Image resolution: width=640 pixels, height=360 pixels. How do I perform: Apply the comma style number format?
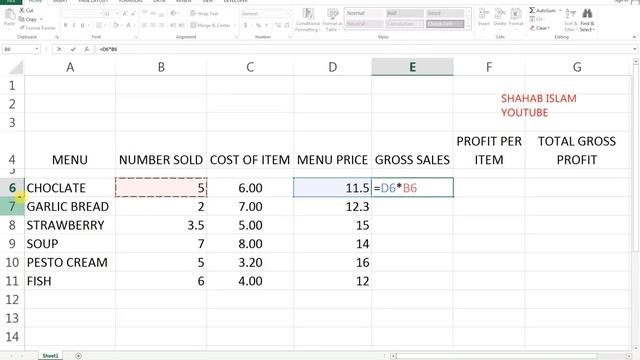pos(267,25)
